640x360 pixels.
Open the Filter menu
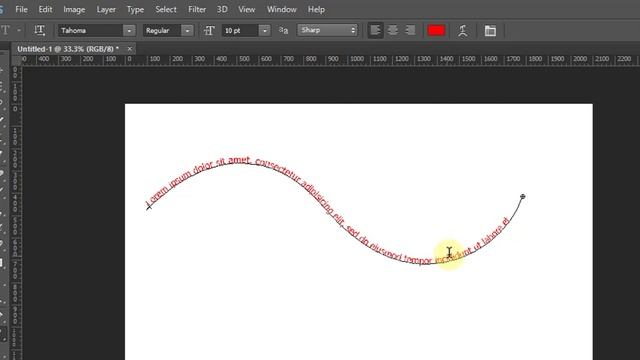click(197, 9)
